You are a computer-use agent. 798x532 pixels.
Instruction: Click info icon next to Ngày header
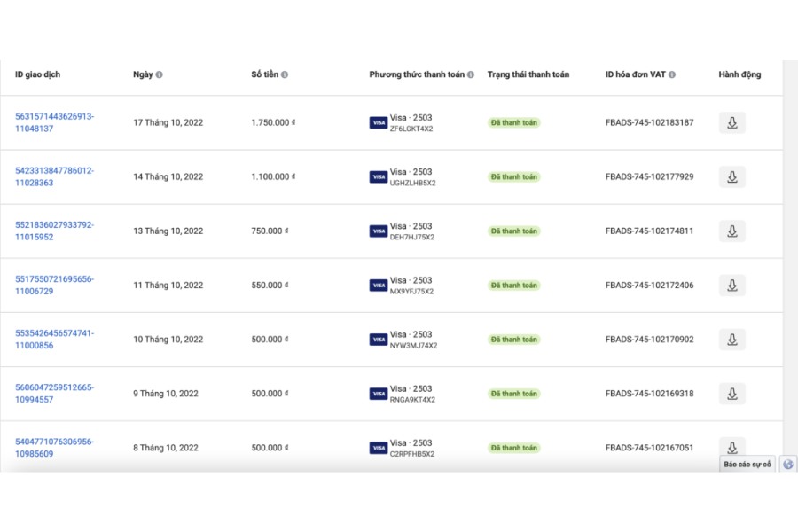pos(160,74)
